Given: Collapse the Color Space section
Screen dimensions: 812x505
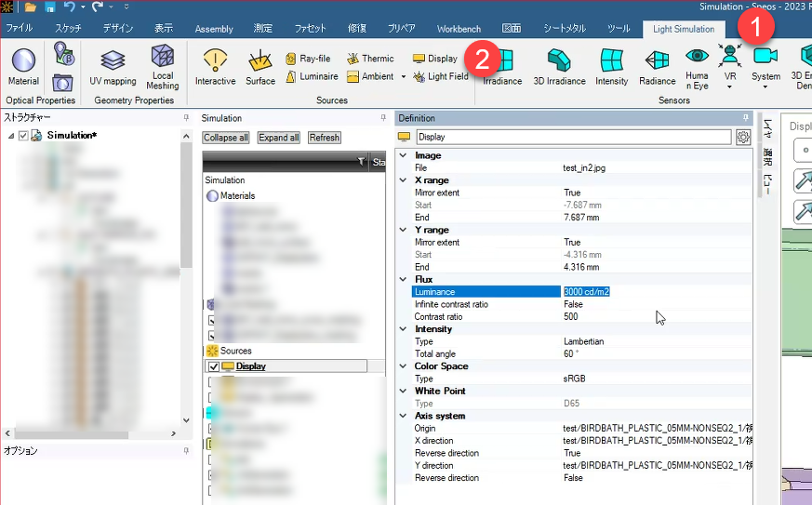Looking at the screenshot, I should point(403,366).
